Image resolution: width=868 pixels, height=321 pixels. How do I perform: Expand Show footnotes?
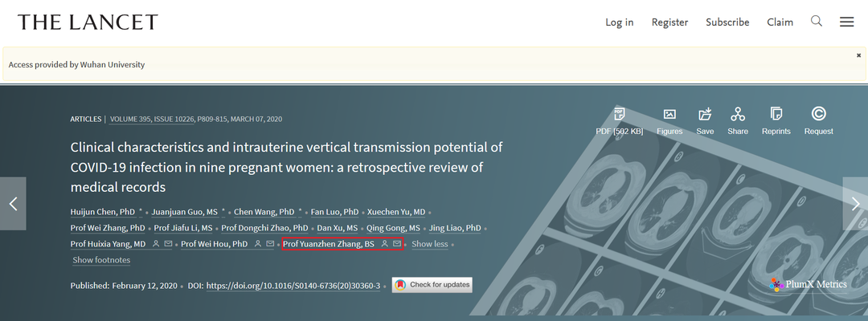point(101,260)
